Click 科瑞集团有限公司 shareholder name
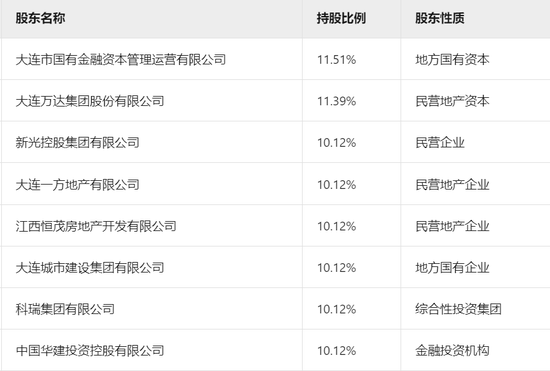Viewport: 550px width, 371px height. (x=65, y=309)
